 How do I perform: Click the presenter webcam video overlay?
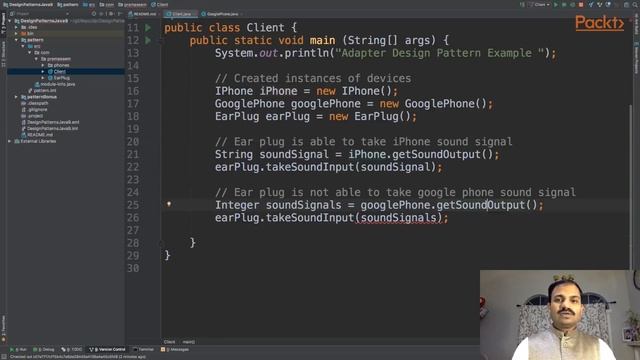(560, 315)
